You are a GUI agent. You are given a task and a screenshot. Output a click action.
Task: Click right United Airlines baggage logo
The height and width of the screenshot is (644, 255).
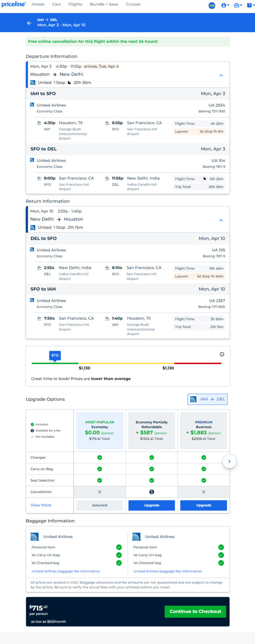pos(137,537)
